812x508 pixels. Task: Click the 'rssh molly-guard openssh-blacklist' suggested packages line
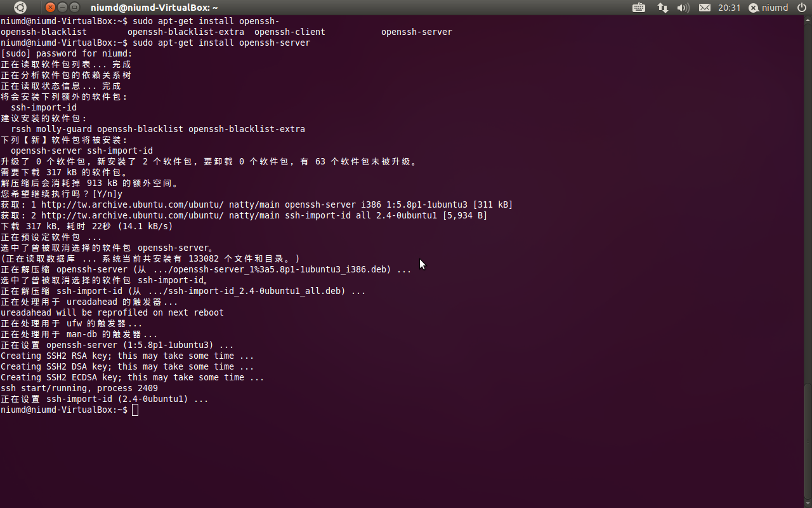pos(158,129)
